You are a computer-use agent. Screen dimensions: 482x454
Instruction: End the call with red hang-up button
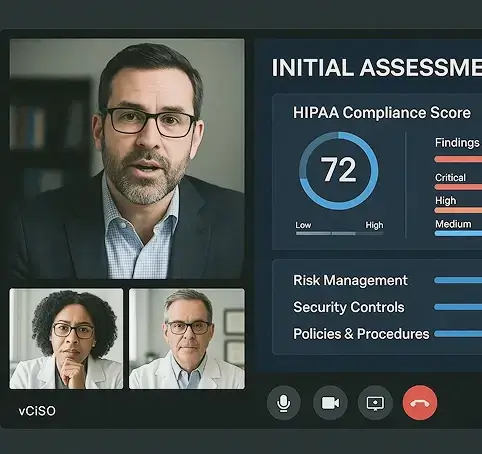(x=420, y=403)
